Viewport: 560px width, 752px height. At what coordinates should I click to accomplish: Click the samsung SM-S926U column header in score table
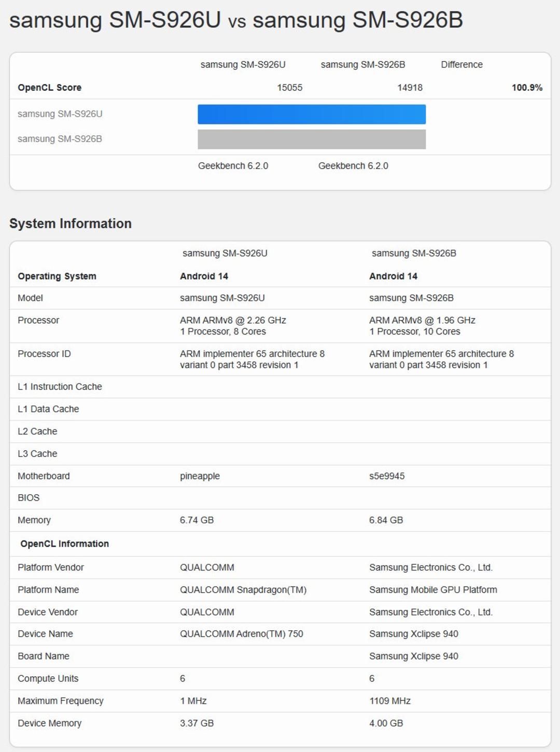click(x=243, y=64)
